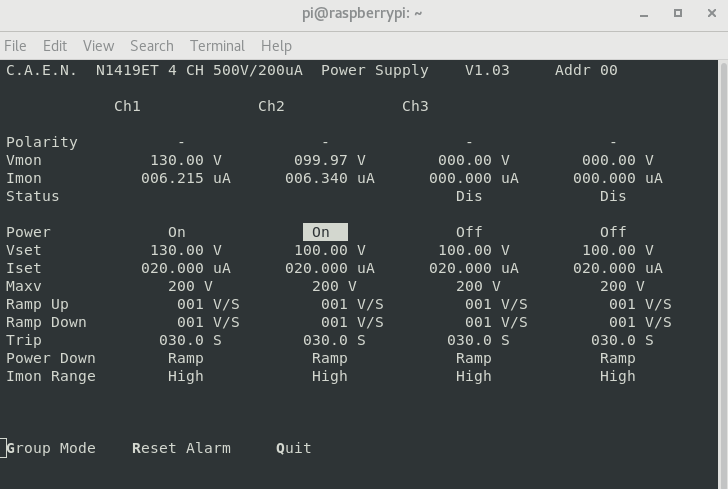Select Ch2 Power Down Ramp value
This screenshot has width=728, height=489.
[330, 358]
